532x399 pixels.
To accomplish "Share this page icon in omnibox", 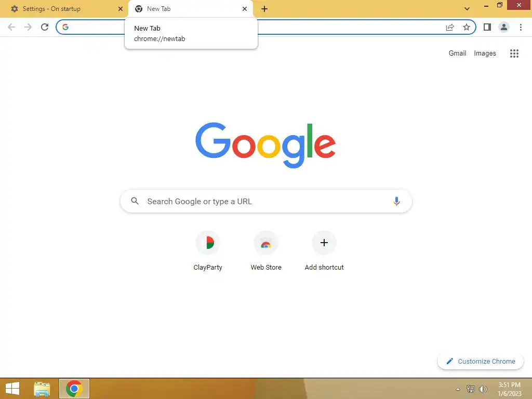I will pos(450,27).
